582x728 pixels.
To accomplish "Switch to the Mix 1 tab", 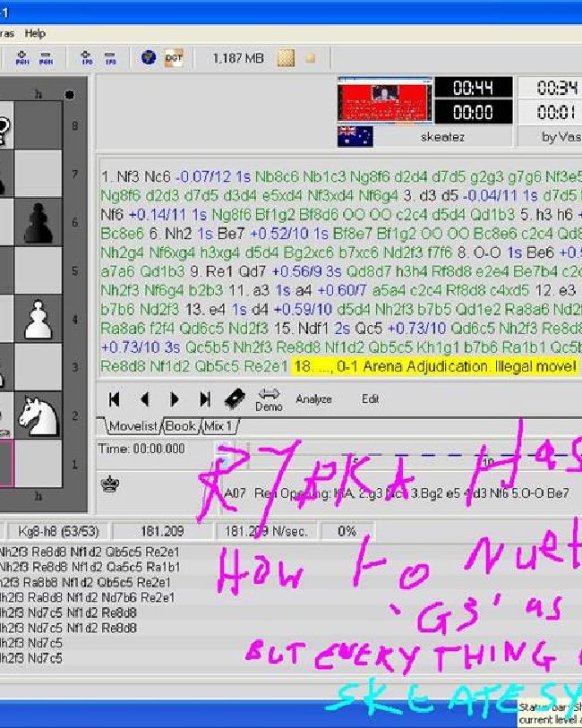I will [x=220, y=426].
